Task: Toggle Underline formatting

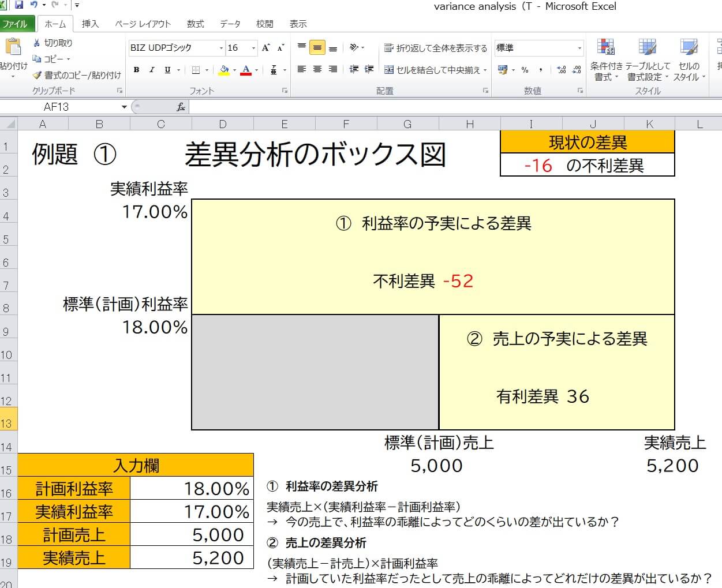Action: tap(167, 70)
